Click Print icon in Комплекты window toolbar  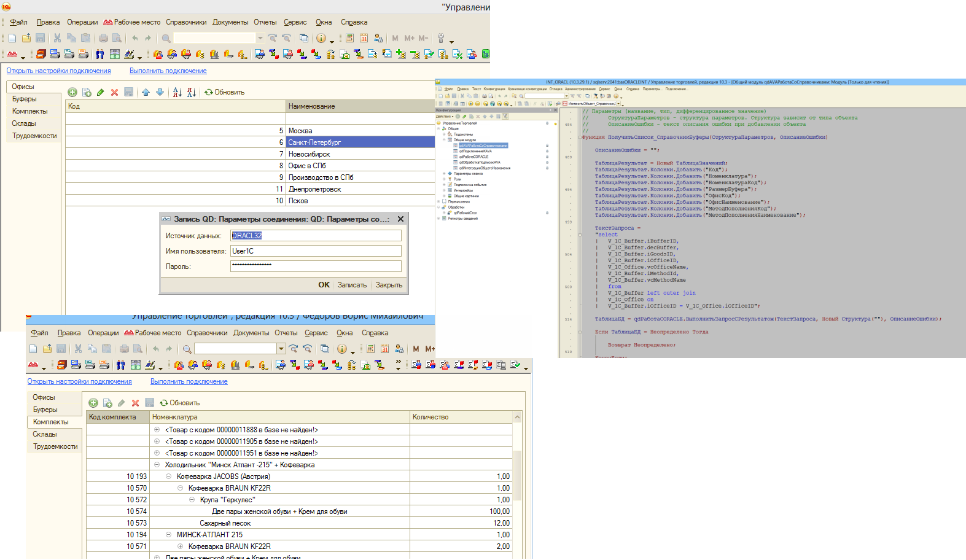pyautogui.click(x=124, y=349)
